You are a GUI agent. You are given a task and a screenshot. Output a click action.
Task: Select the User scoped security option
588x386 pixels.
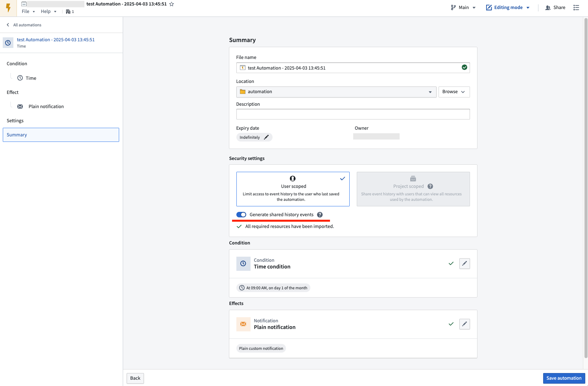(293, 189)
